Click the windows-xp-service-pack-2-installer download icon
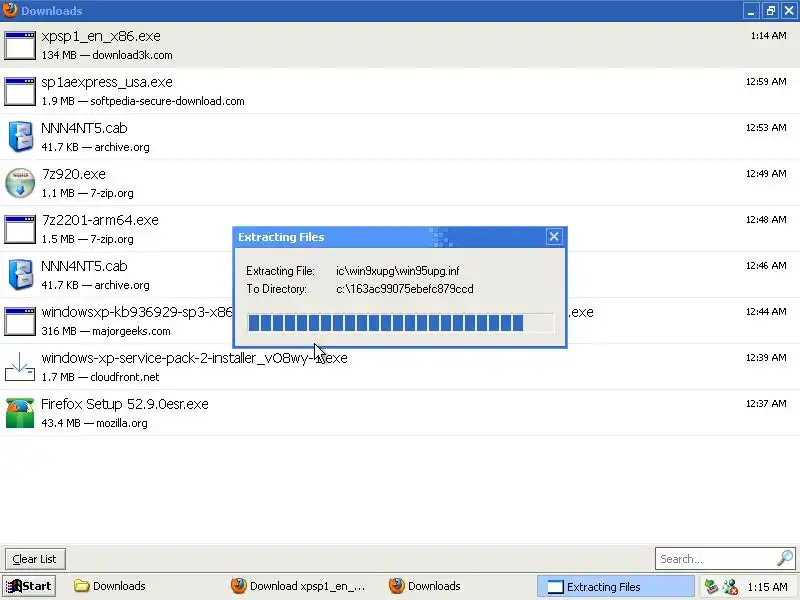 tap(20, 367)
